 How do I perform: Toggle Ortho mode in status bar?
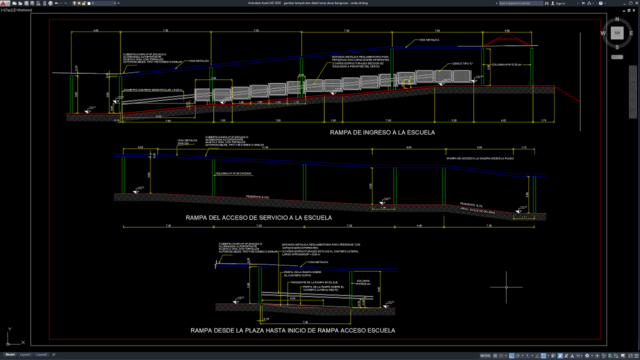(x=511, y=356)
